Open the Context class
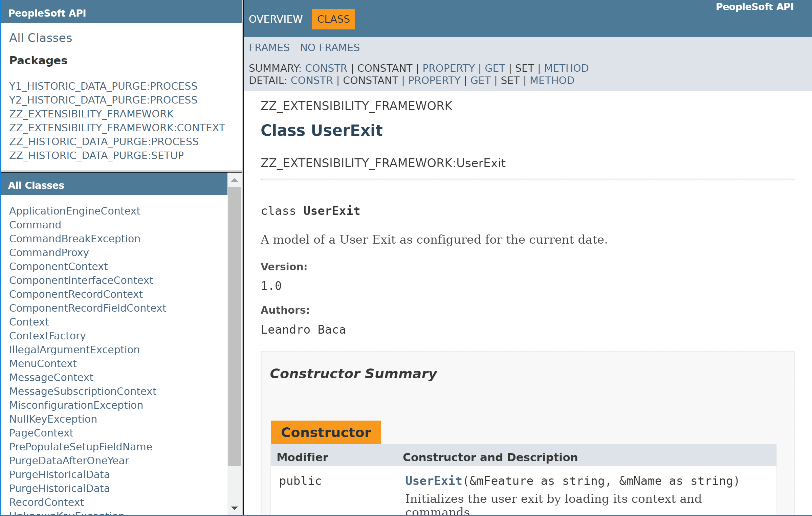812x516 pixels. tap(29, 322)
